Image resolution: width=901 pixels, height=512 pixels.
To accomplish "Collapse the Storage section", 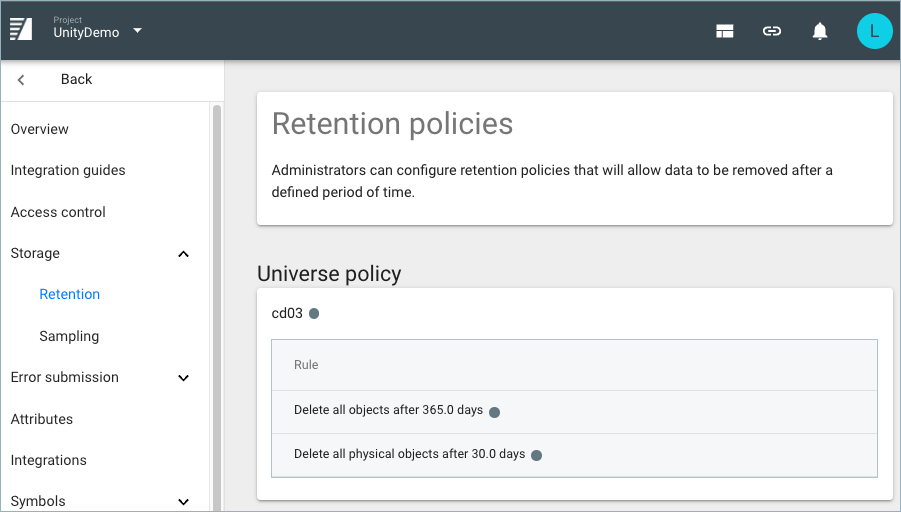I will [183, 254].
